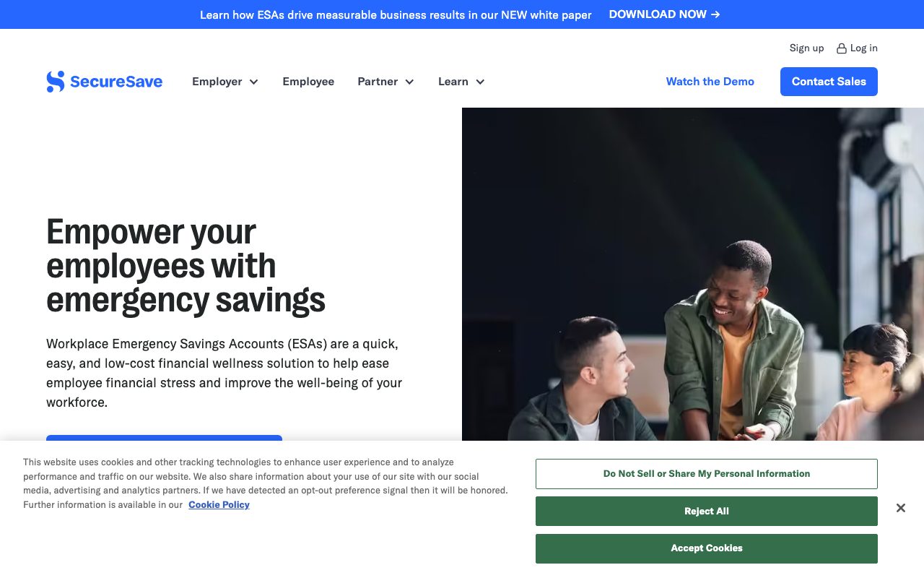
Task: Click Watch the Demo link
Action: tap(710, 82)
